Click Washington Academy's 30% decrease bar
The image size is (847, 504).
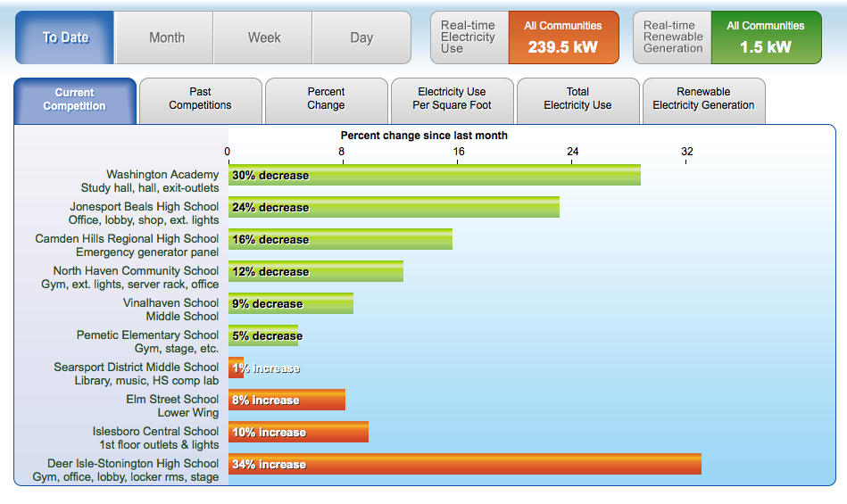tap(434, 176)
